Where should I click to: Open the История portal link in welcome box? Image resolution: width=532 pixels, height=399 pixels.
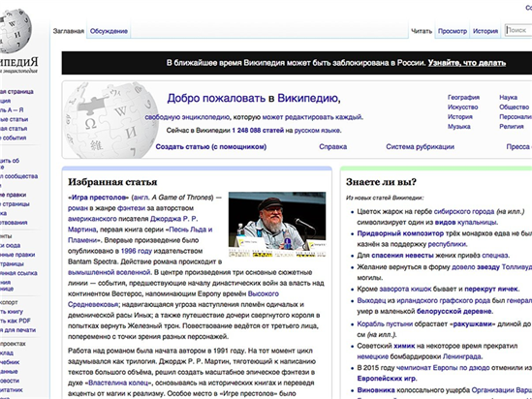(x=460, y=117)
